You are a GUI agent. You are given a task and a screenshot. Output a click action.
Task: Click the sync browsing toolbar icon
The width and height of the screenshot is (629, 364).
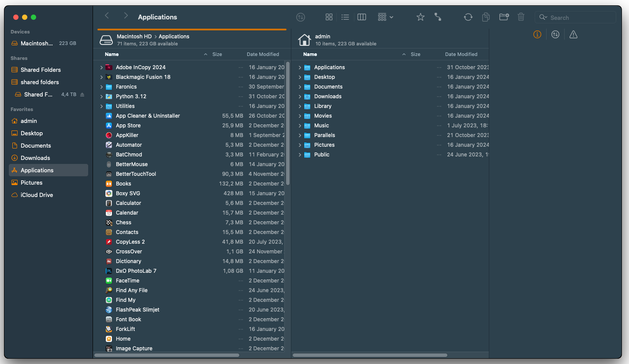tap(301, 17)
